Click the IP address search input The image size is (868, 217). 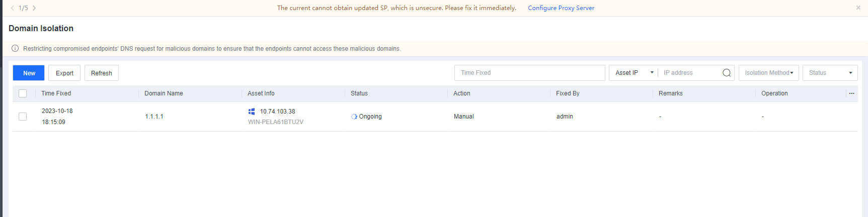click(690, 73)
